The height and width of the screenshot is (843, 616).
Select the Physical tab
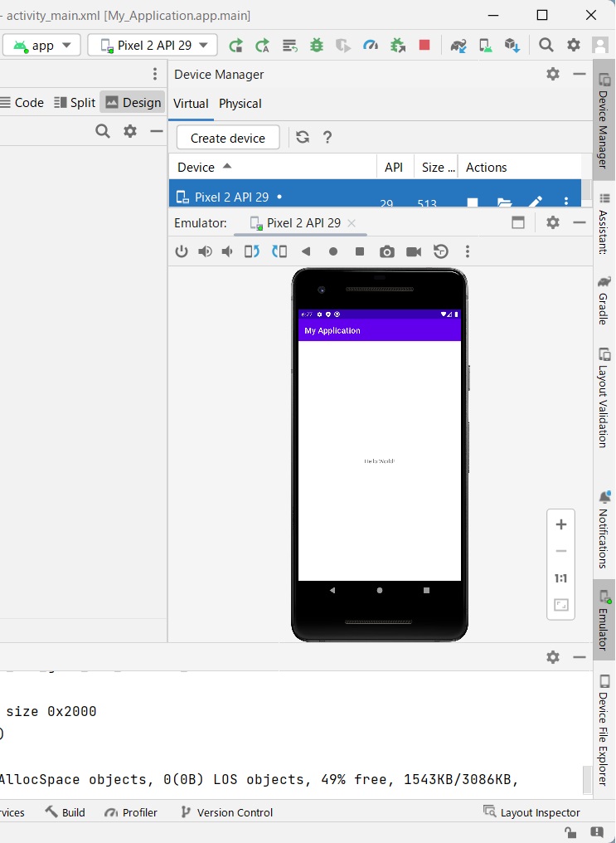240,104
